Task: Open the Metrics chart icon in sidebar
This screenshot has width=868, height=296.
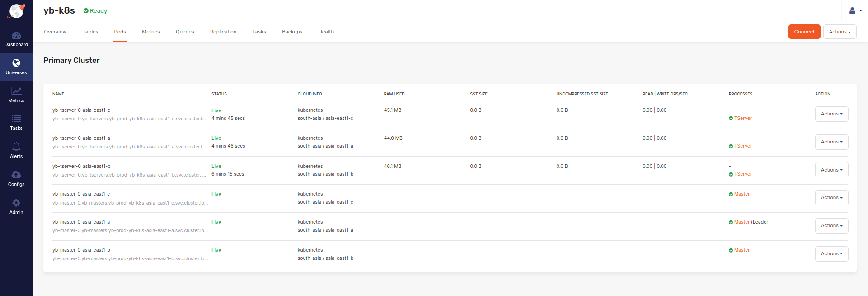Action: coord(16,91)
